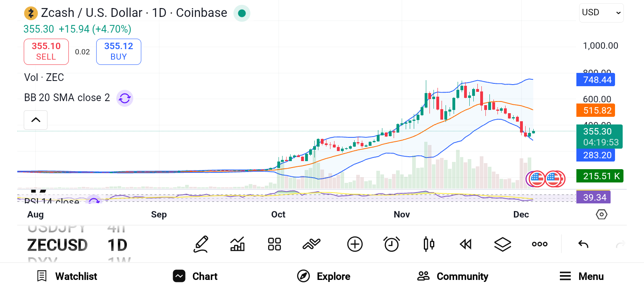644x290 pixels.
Task: Select the 1D interval in the picker
Action: coord(118,245)
